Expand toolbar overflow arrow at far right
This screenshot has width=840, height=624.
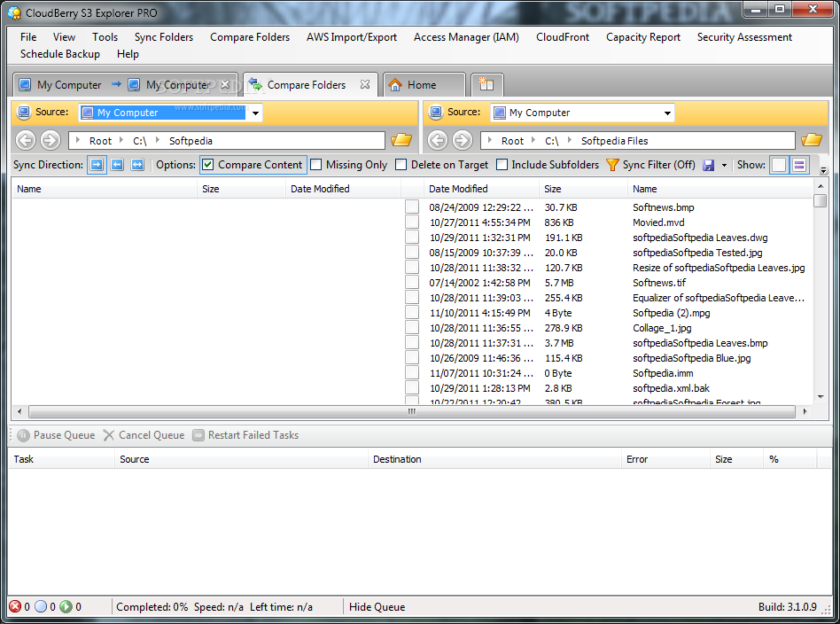(824, 170)
